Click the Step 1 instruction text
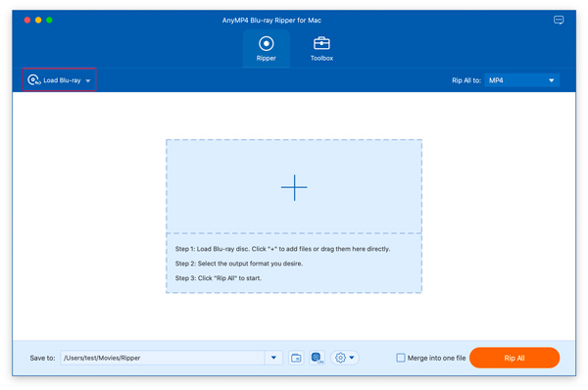The width and height of the screenshot is (588, 390). (x=283, y=249)
